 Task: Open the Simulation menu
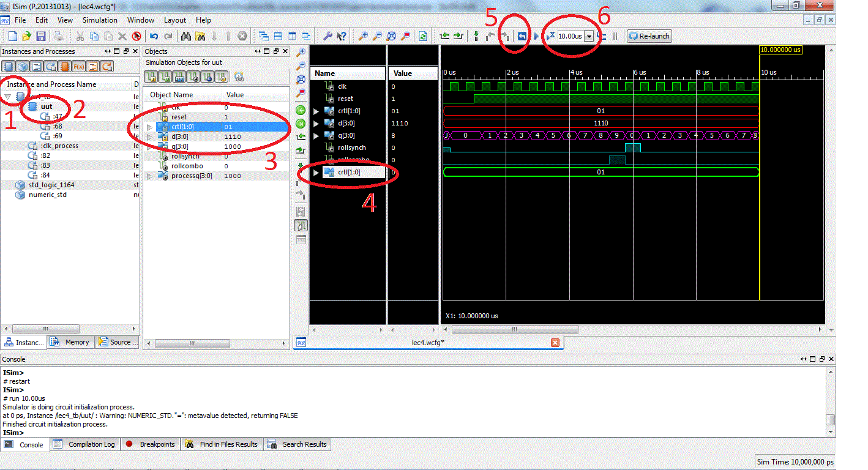click(99, 20)
